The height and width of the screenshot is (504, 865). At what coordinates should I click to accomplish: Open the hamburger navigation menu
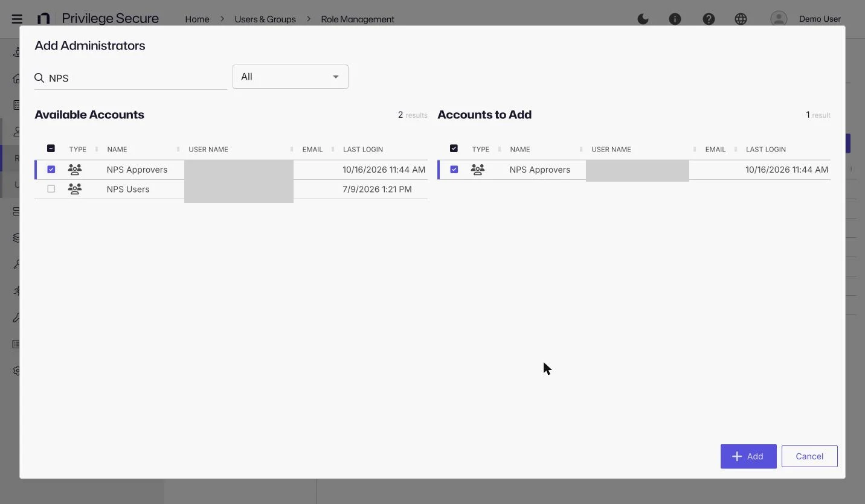pyautogui.click(x=17, y=19)
